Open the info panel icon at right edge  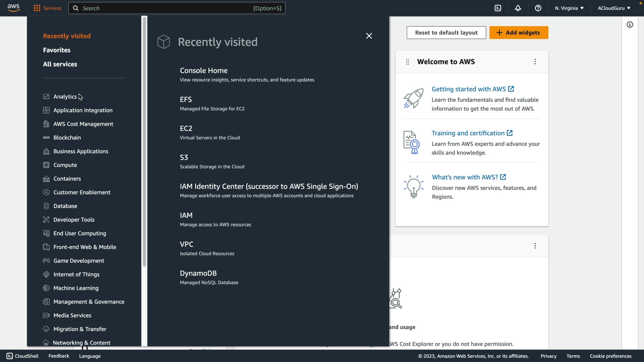coord(630,24)
